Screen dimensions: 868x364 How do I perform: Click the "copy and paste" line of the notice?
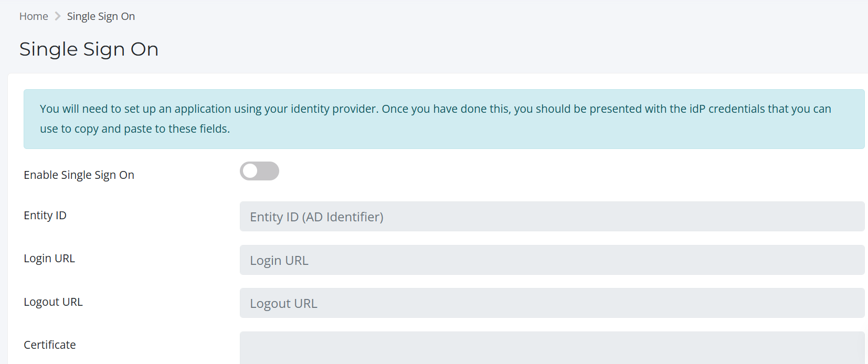coord(135,129)
